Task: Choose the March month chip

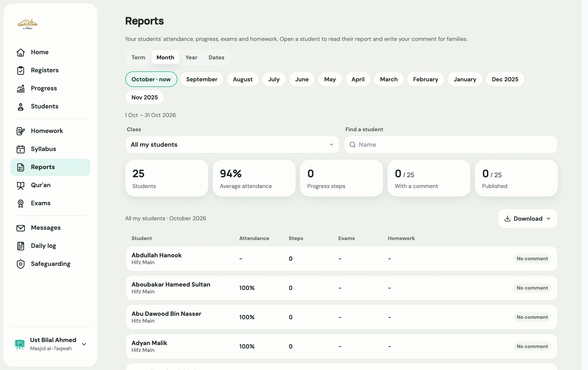Action: coord(389,79)
